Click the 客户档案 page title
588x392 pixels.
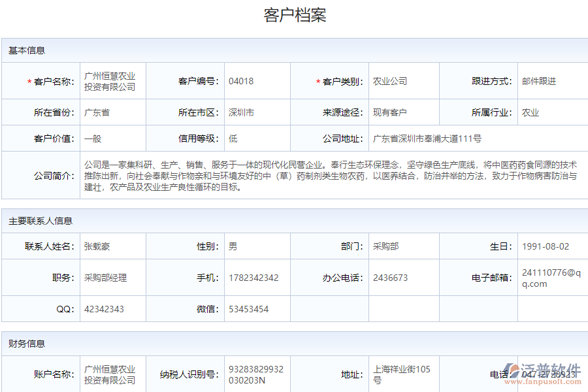click(x=294, y=13)
